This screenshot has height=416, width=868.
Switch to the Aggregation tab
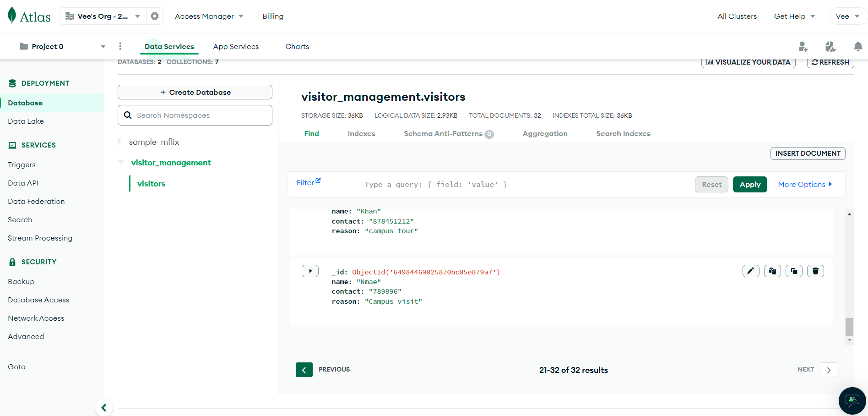545,133
